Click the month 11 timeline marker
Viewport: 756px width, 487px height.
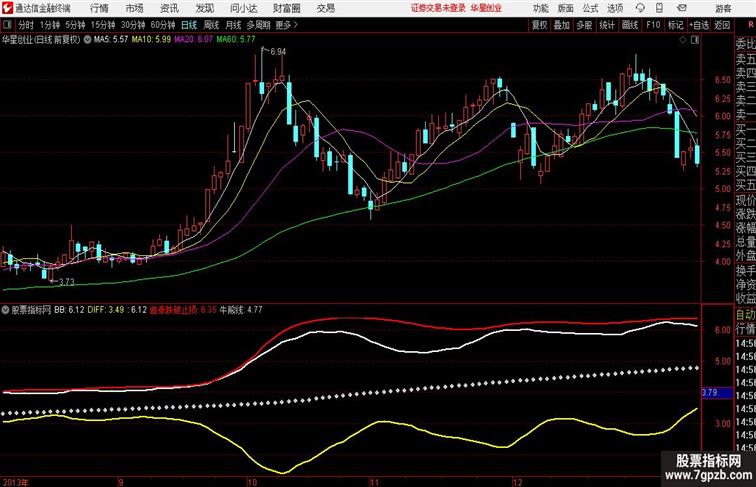tap(375, 482)
